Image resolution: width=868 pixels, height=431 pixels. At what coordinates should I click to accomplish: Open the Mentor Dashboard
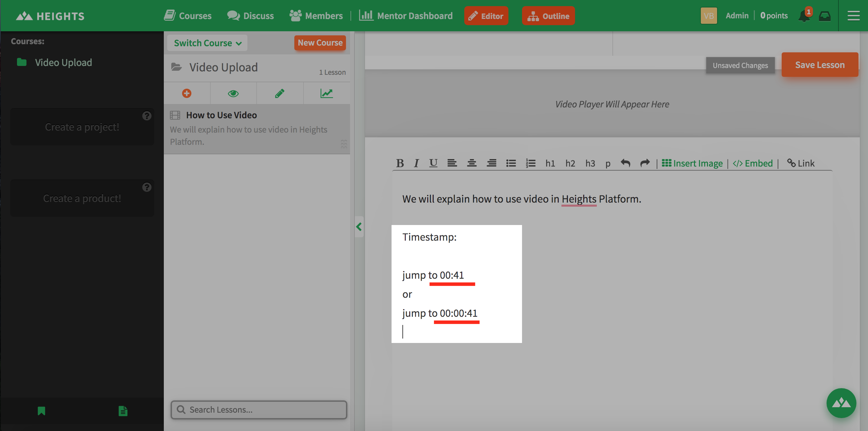406,16
